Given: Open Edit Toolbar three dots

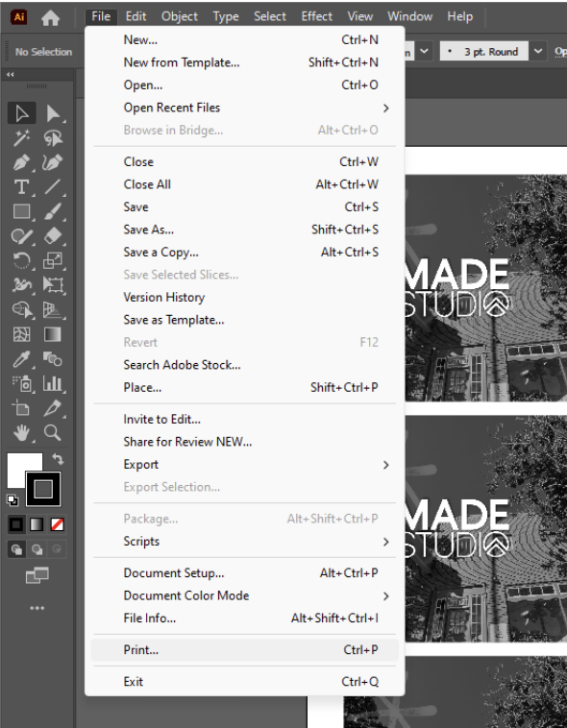Looking at the screenshot, I should pos(37,608).
